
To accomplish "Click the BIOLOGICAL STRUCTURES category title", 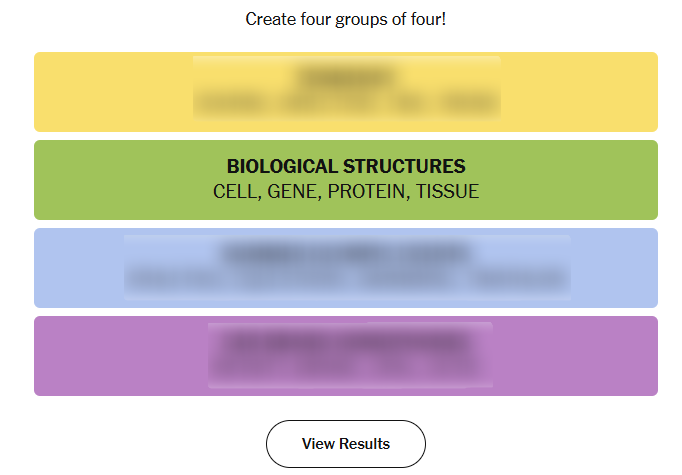I will click(x=346, y=166).
